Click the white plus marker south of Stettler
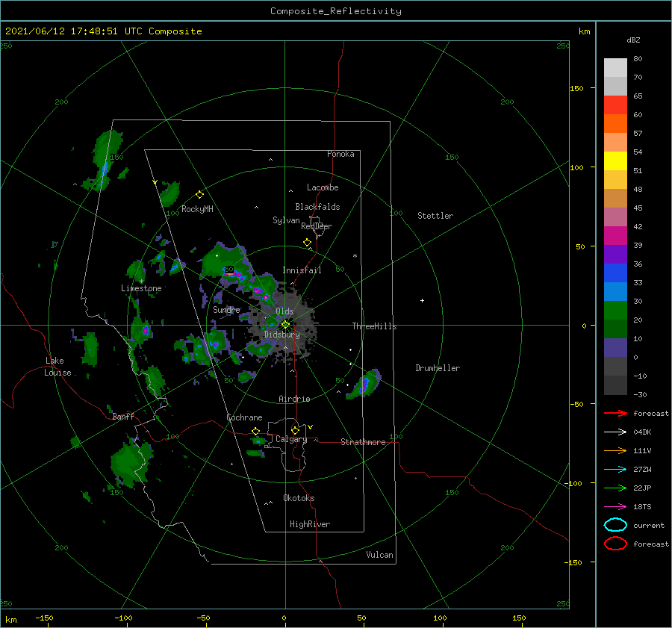 tap(422, 300)
